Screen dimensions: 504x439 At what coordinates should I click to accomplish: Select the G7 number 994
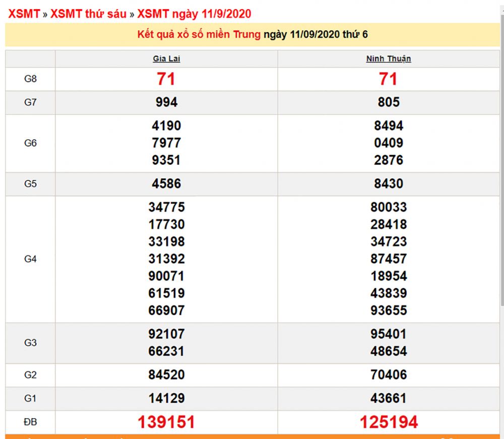point(166,103)
